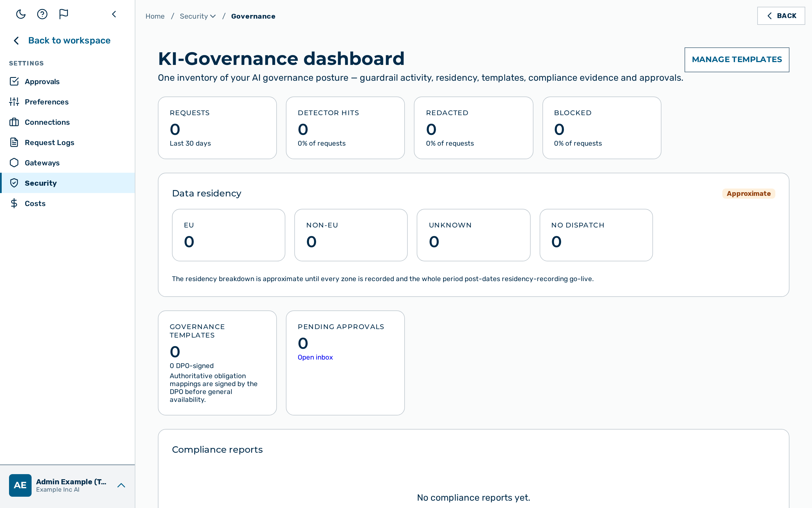Select the Security sidebar item

67,183
